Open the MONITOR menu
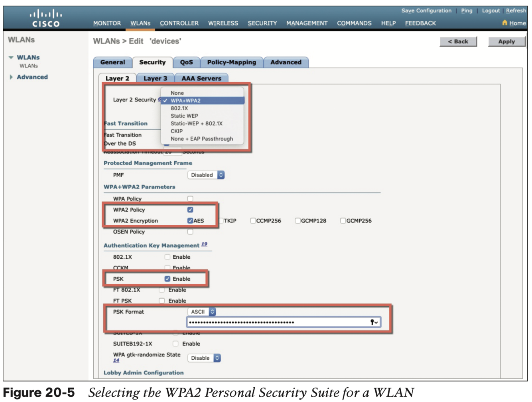Viewport: 532px width, 402px height. 107,23
